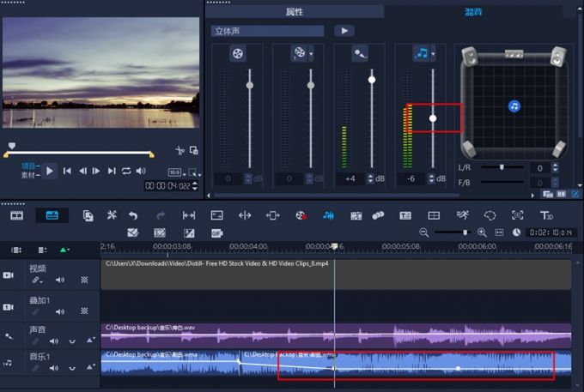This screenshot has height=392, width=584.
Task: Mute the 音乐1 track speaker
Action: tap(54, 368)
